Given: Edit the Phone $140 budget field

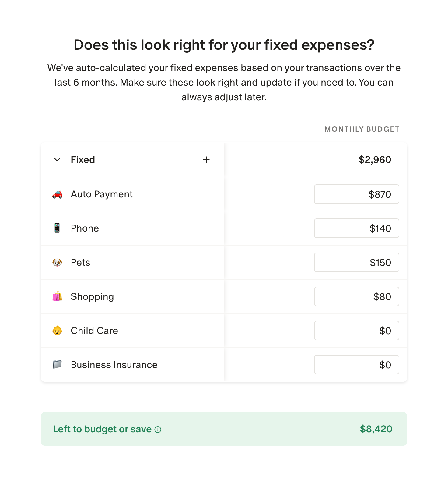Looking at the screenshot, I should coord(356,228).
